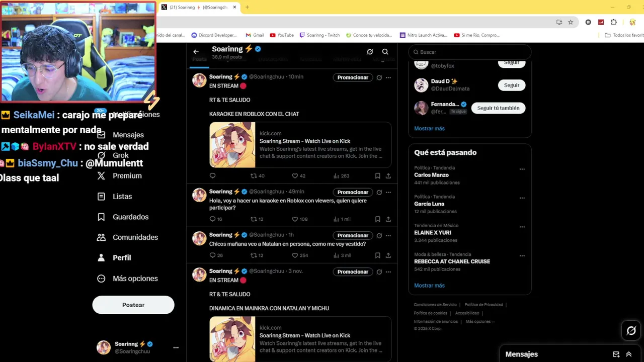Open a new browser tab
The height and width of the screenshot is (362, 644).
click(x=247, y=7)
